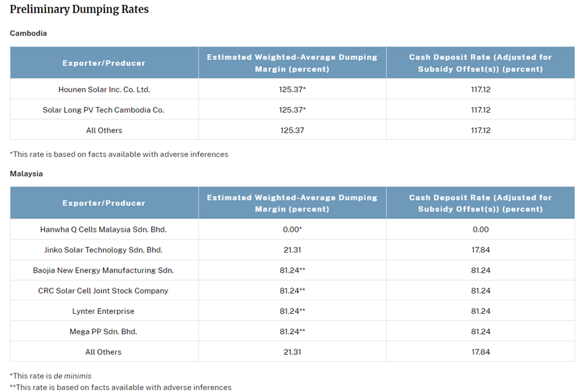Screen dimensions: 583x392
Task: Click Jinko Solar's 17.84 cash deposit rate
Action: coord(480,250)
